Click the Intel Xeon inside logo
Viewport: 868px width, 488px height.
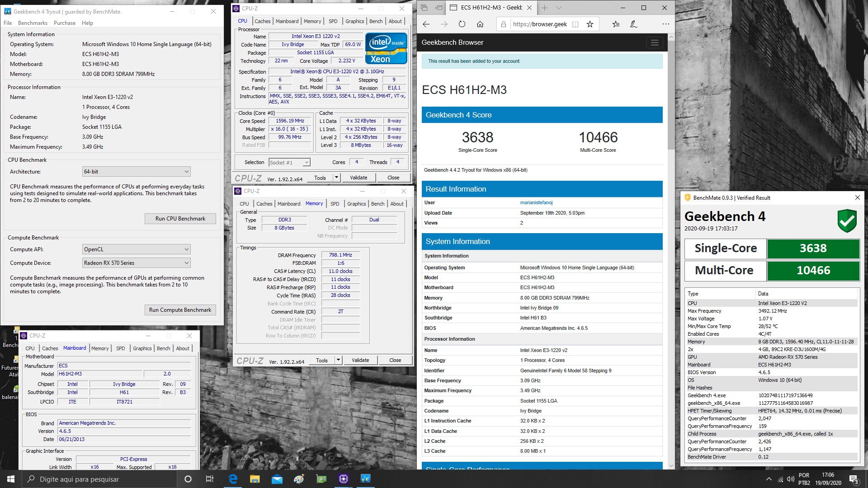pos(386,48)
